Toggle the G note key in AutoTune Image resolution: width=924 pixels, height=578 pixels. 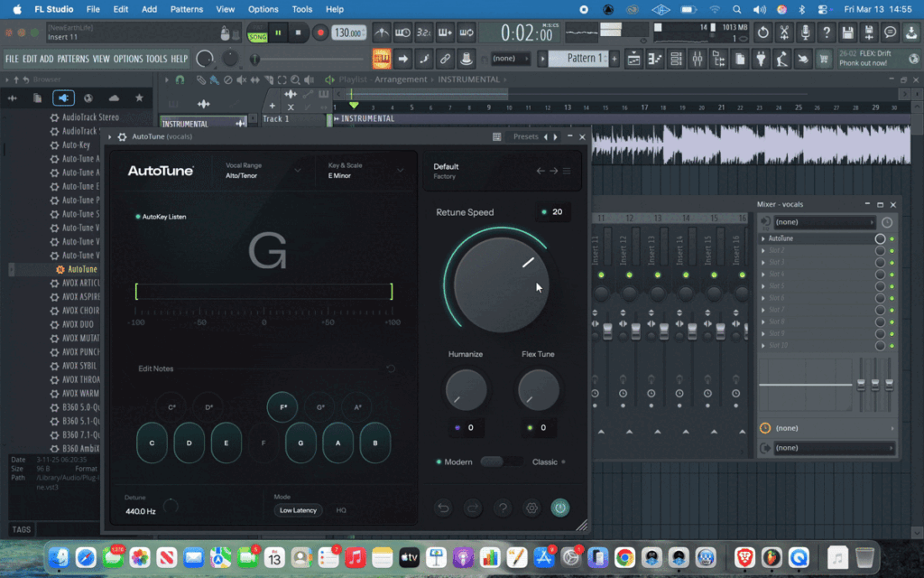pyautogui.click(x=300, y=443)
